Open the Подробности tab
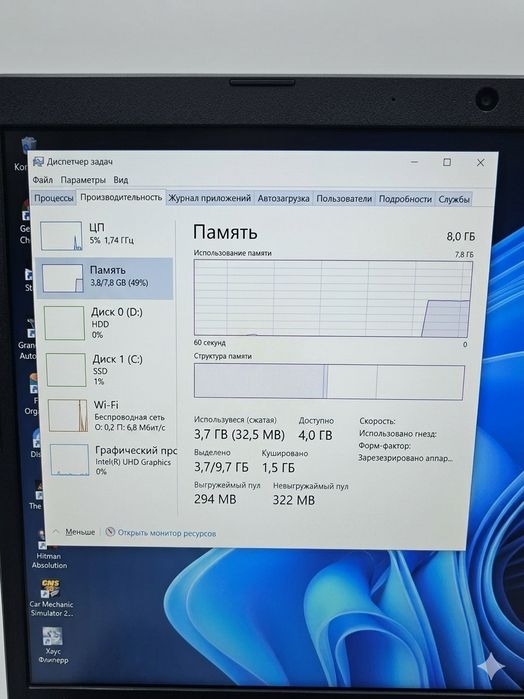This screenshot has height=699, width=524. pyautogui.click(x=405, y=199)
